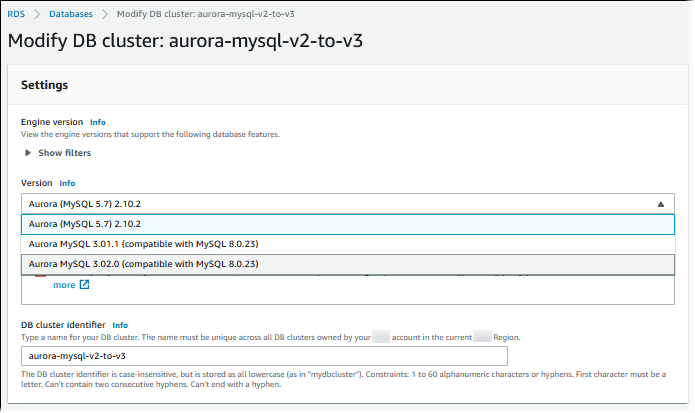Focus the DB cluster identifier text field

265,356
